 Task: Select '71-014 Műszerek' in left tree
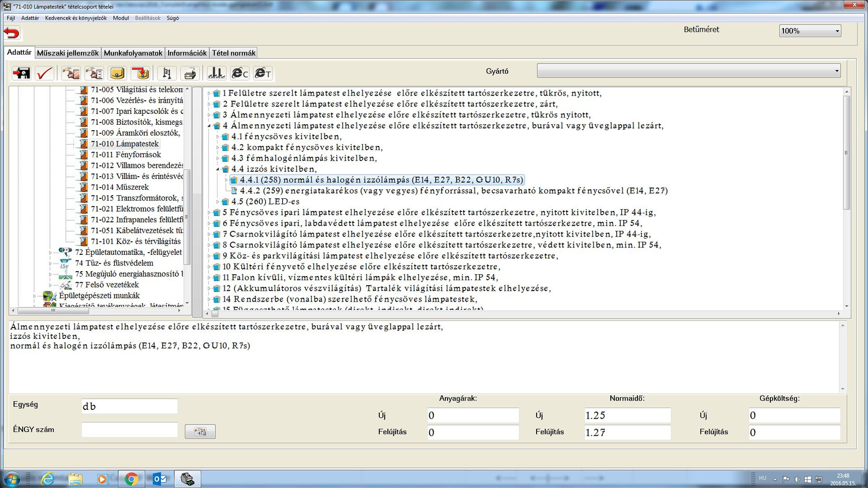pos(119,187)
